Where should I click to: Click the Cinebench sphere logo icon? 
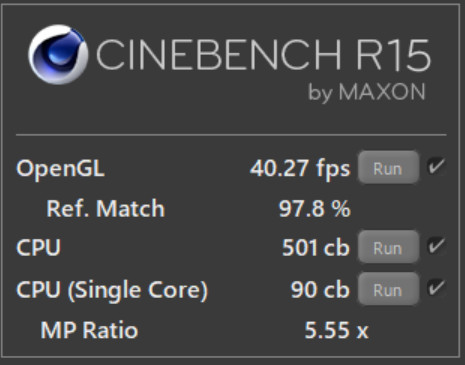click(x=58, y=54)
